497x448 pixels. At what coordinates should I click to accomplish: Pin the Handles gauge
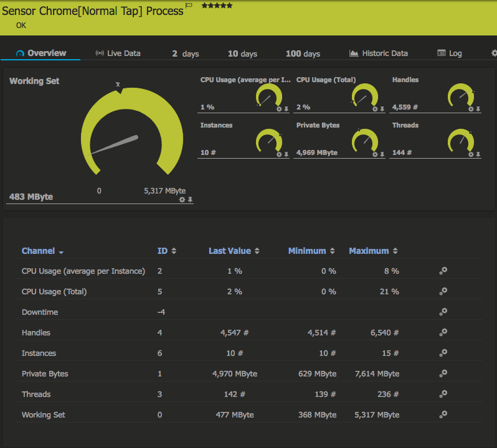(478, 109)
